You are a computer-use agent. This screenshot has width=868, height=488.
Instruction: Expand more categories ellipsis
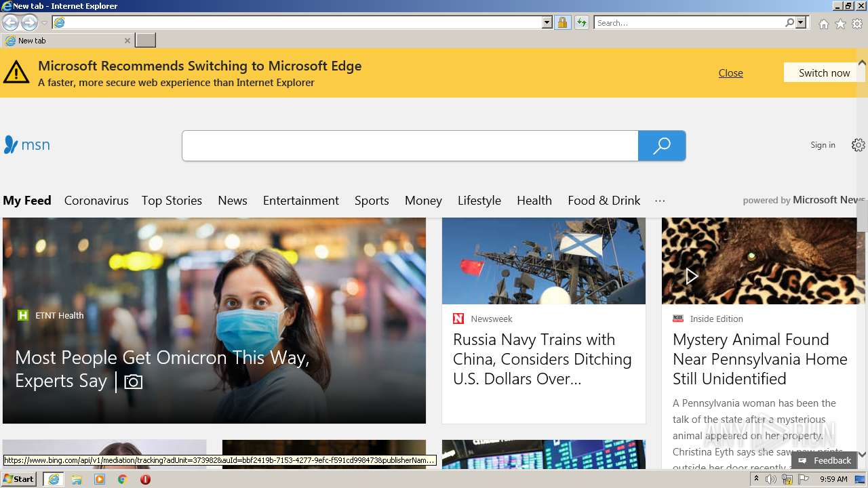pyautogui.click(x=660, y=201)
